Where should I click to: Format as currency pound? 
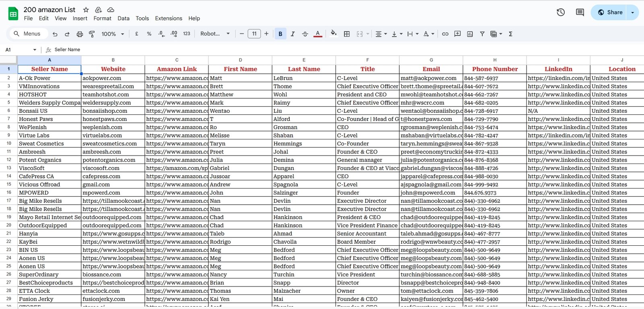(137, 34)
